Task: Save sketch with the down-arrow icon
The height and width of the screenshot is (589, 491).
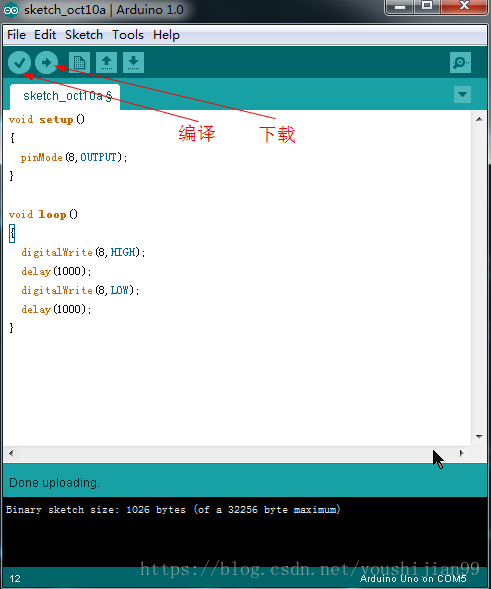Action: 133,62
